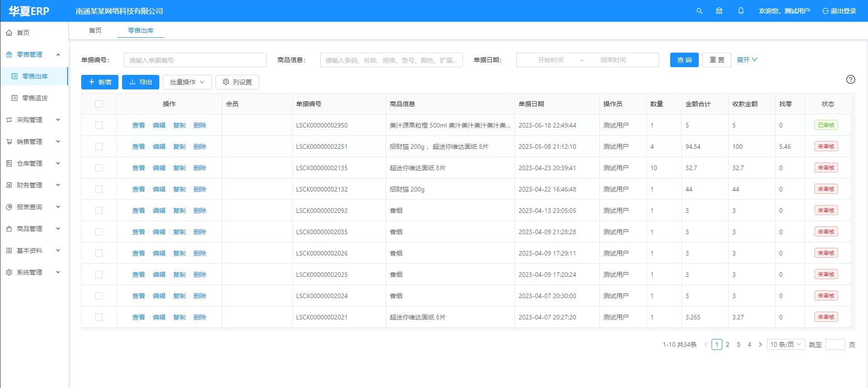Click the 查询 search button
The image size is (868, 388).
(x=684, y=60)
